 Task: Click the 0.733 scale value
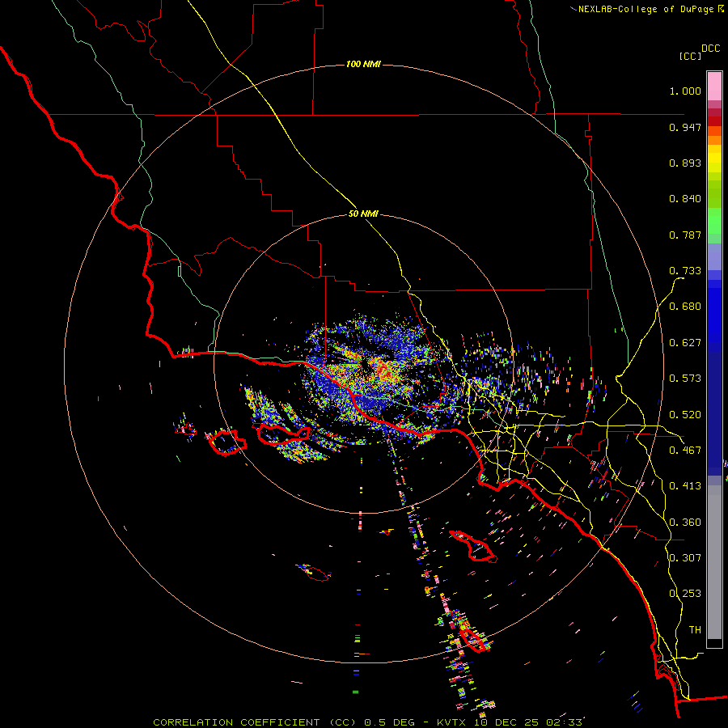pos(685,271)
